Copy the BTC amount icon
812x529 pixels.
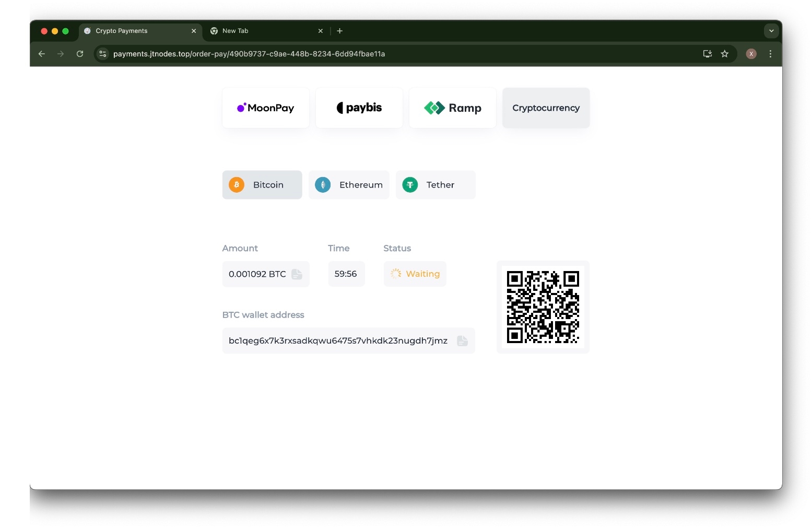point(297,274)
